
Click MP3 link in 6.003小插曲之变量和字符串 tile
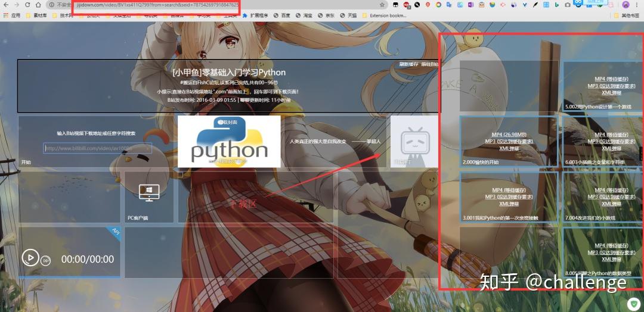pyautogui.click(x=612, y=141)
